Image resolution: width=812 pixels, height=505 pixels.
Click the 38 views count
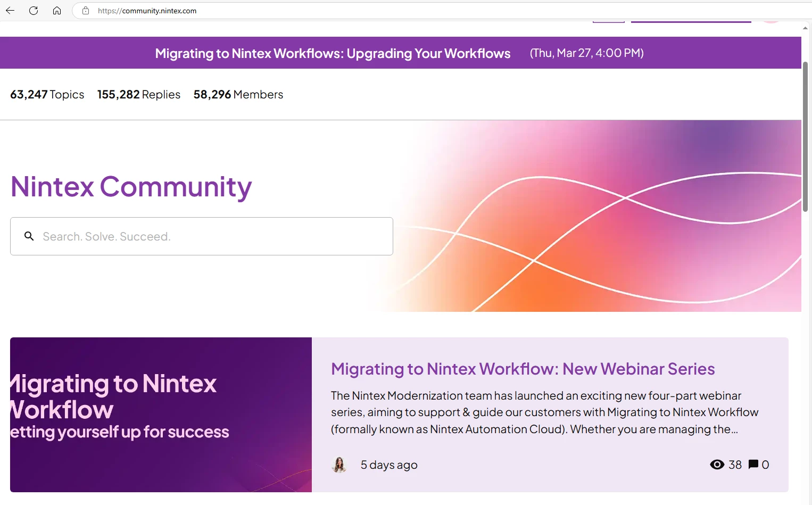click(x=735, y=465)
